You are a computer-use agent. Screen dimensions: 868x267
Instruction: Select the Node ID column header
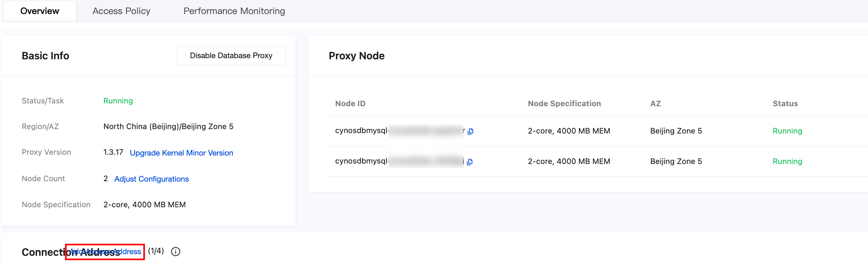[x=350, y=103]
